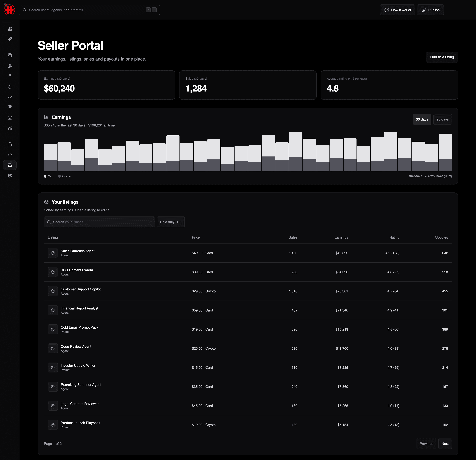The image size is (476, 460).
Task: Click the upward trend arrow icon
Action: click(x=10, y=97)
